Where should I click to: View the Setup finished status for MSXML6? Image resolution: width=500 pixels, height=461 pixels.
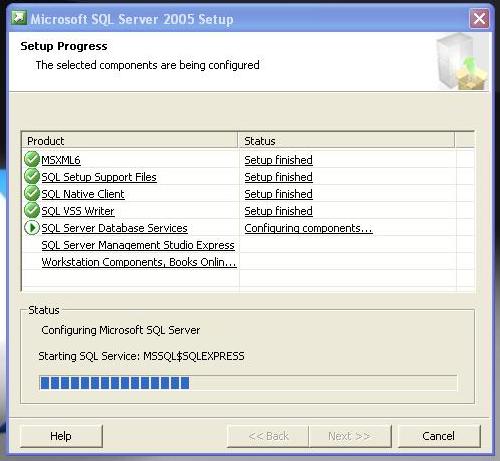point(279,160)
